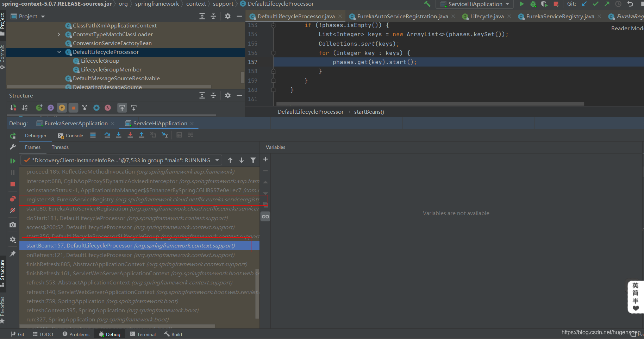Viewport: 644px width, 339px height.
Task: Toggle Show Anonymous Classes blue circle icon
Action: 96,108
